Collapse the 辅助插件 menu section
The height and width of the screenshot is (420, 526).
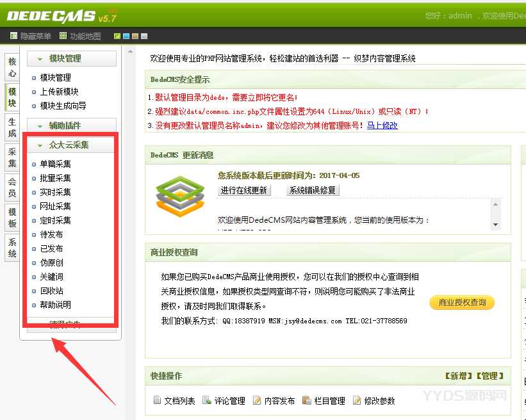click(x=40, y=126)
